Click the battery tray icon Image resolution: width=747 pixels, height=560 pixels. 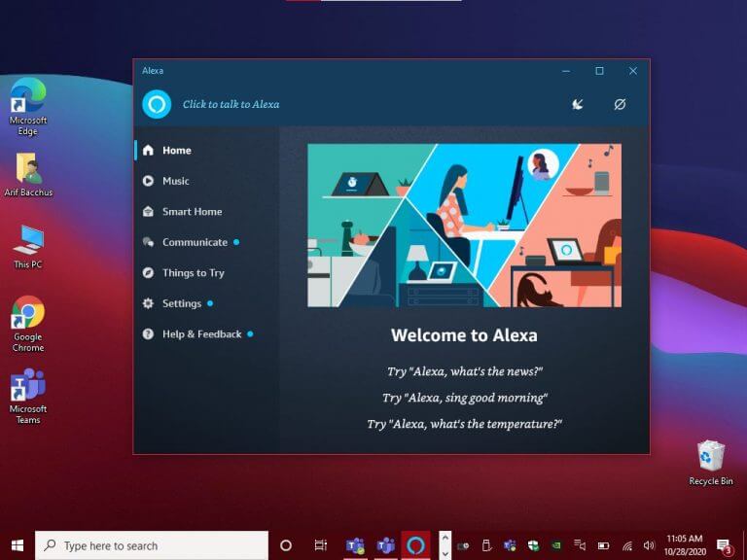pyautogui.click(x=603, y=545)
